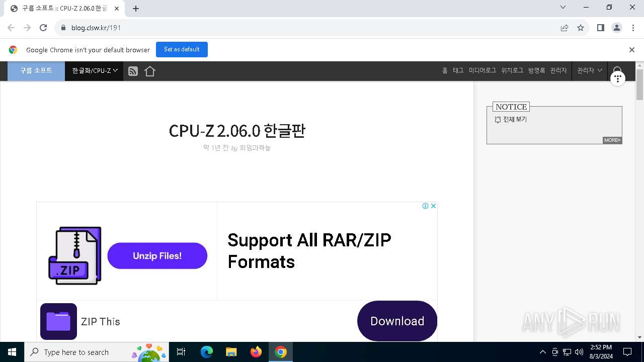Open File Explorer from taskbar

tap(231, 352)
